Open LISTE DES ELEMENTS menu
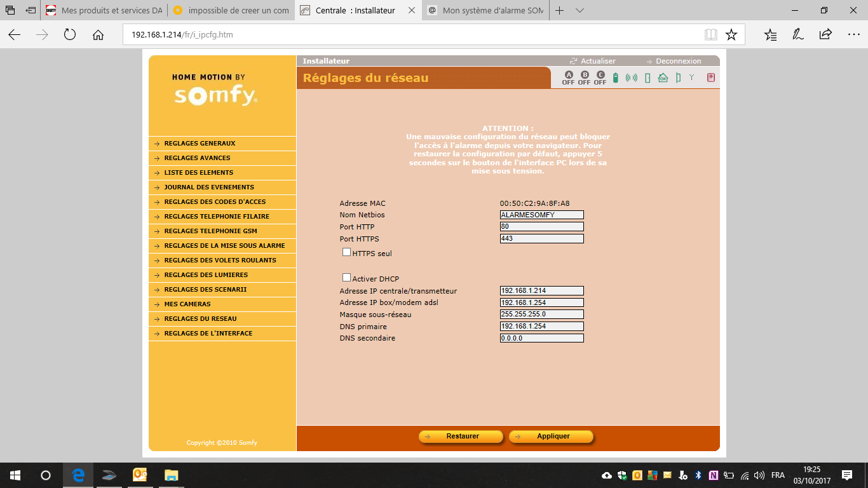 [222, 173]
